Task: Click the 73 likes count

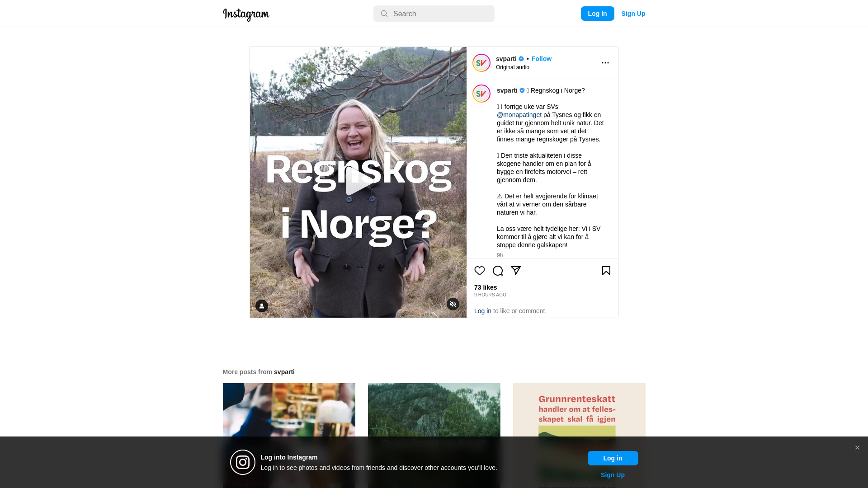Action: tap(485, 287)
